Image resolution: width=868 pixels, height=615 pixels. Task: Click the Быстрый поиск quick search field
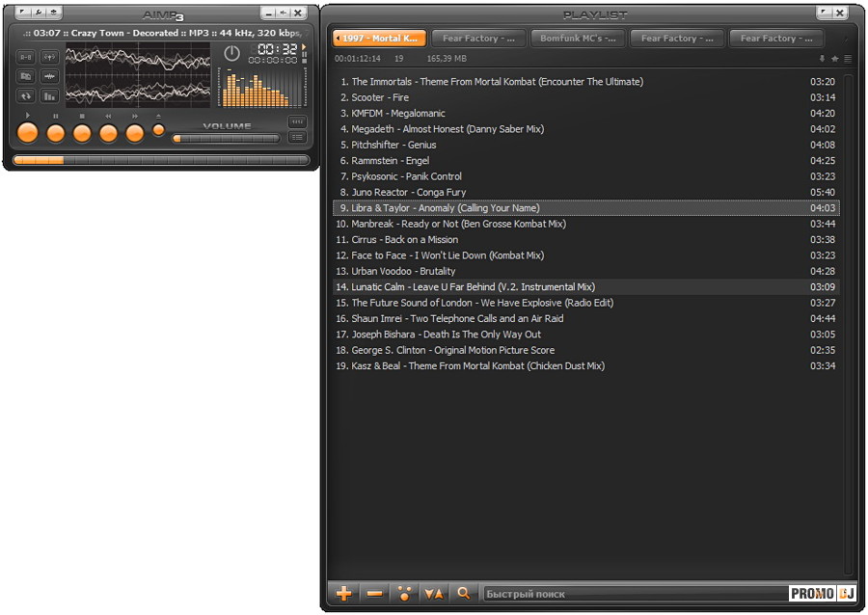pyautogui.click(x=632, y=594)
